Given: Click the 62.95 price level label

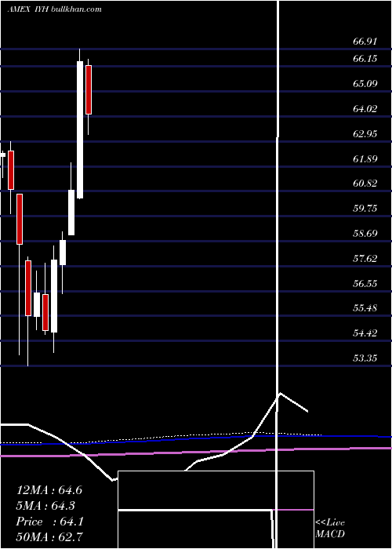Looking at the screenshot, I should tap(365, 134).
